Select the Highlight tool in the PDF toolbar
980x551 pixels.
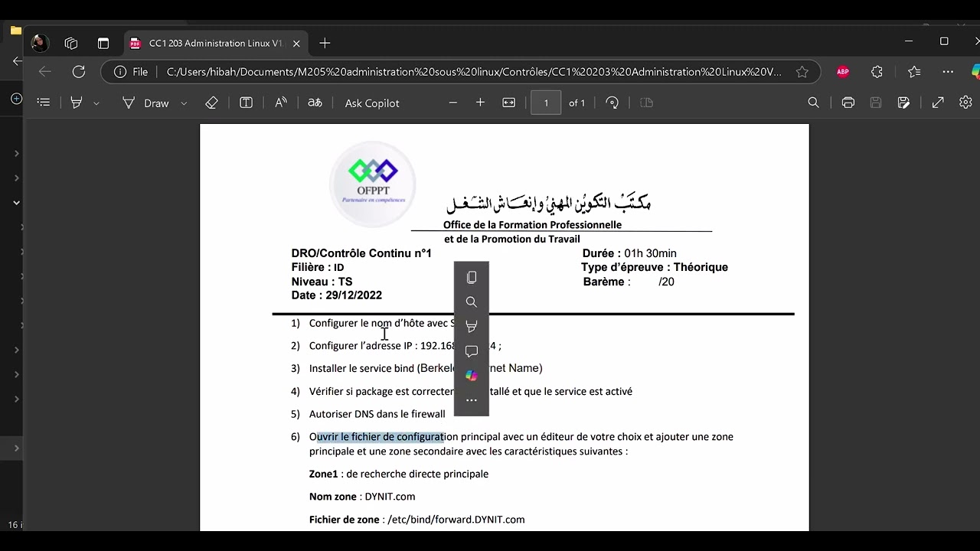tap(77, 103)
